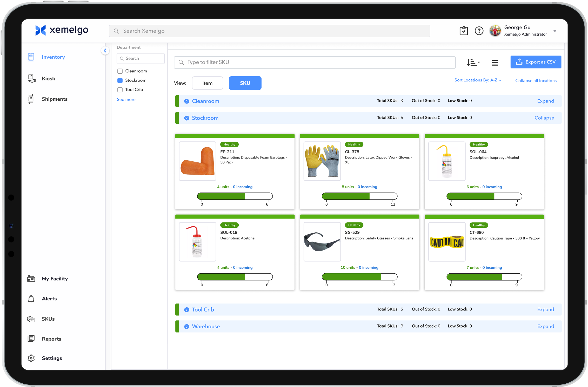The height and width of the screenshot is (387, 588).
Task: Click See more departments link
Action: pyautogui.click(x=126, y=100)
